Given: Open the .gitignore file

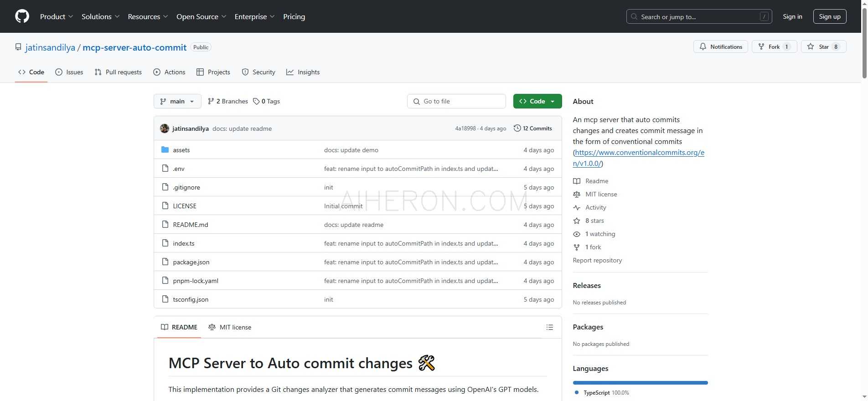Looking at the screenshot, I should [x=186, y=187].
